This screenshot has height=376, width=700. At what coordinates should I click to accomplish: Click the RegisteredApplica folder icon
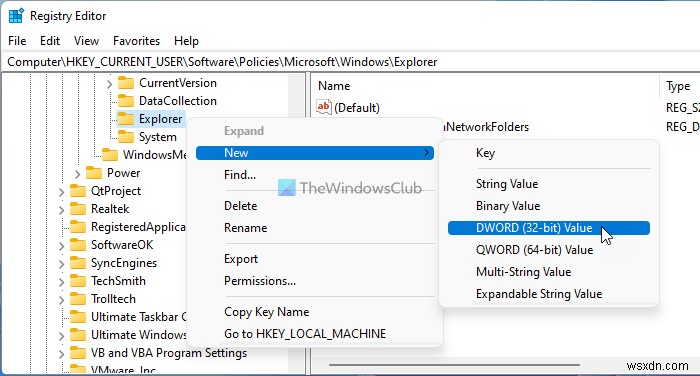pos(78,227)
